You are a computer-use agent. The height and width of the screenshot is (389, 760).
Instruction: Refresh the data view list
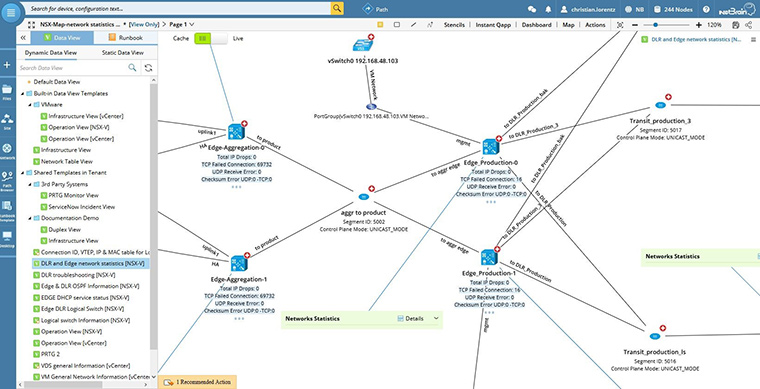coord(148,68)
